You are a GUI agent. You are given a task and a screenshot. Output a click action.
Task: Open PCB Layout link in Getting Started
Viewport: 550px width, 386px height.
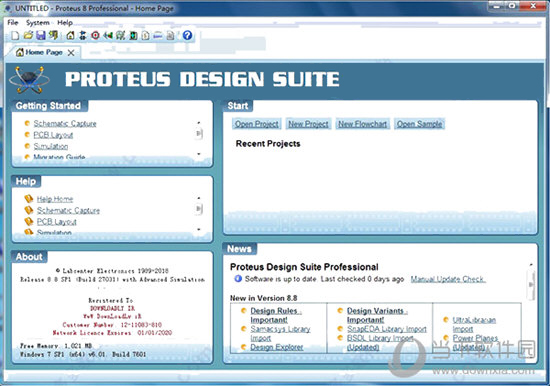(53, 135)
